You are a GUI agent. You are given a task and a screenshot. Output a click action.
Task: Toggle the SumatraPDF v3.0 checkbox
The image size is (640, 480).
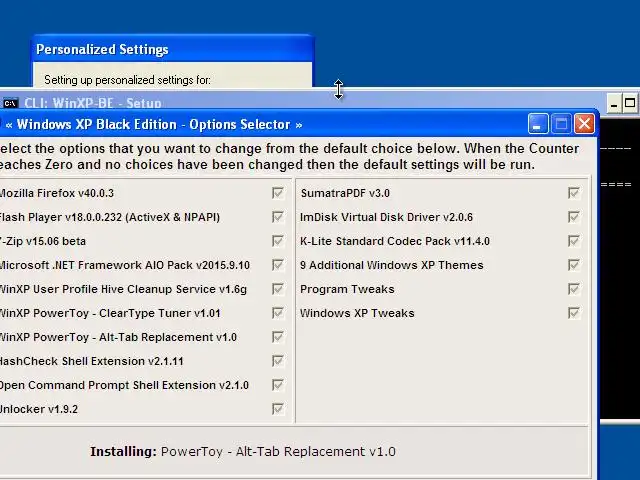pyautogui.click(x=573, y=193)
